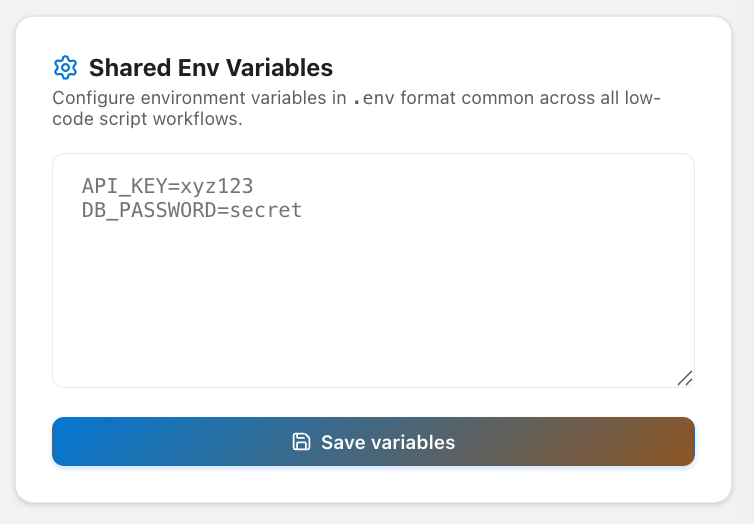Click the description text about low-code script workflows
This screenshot has width=754, height=524.
click(x=356, y=108)
